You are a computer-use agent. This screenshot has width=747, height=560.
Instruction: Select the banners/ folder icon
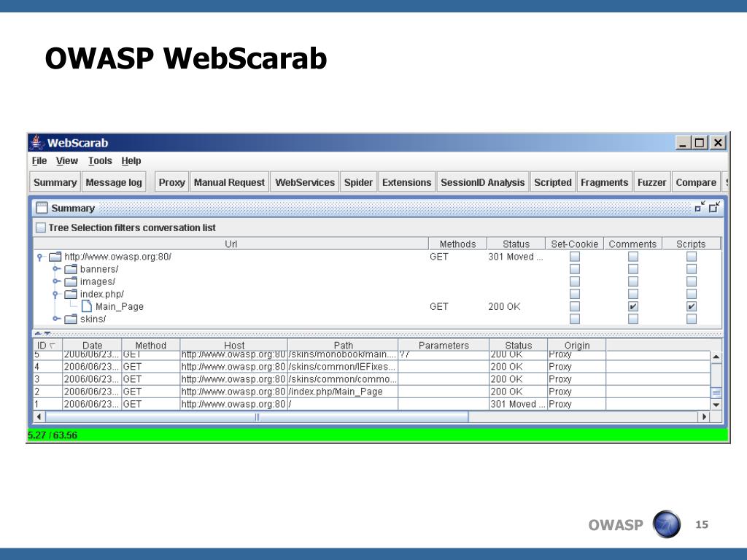71,269
